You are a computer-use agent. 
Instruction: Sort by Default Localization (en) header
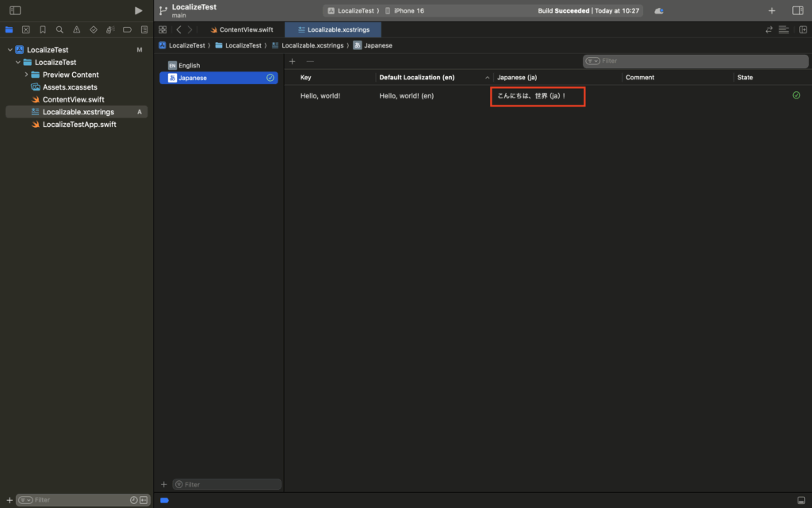pos(417,77)
